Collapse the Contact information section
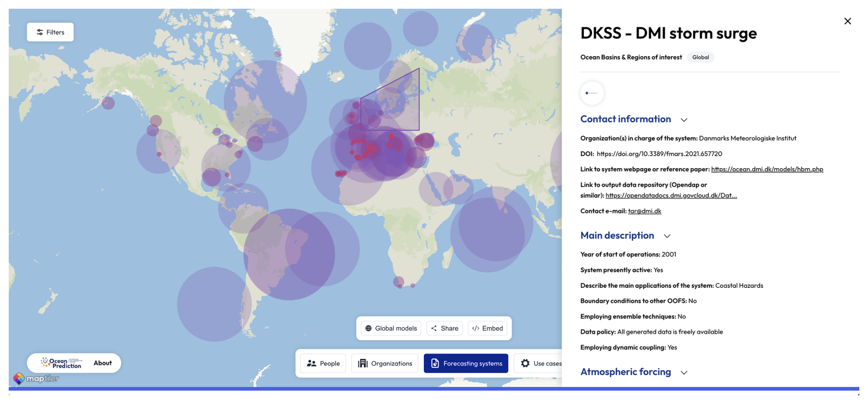 pyautogui.click(x=684, y=120)
